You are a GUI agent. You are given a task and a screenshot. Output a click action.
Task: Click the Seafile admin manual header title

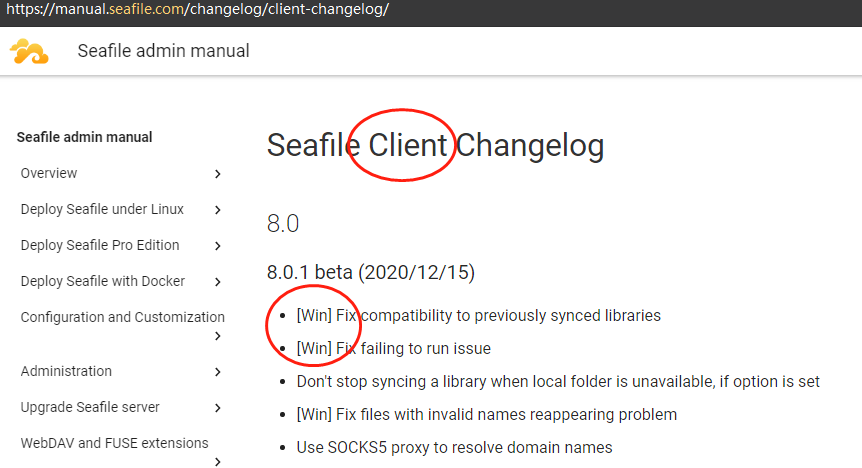(x=163, y=51)
